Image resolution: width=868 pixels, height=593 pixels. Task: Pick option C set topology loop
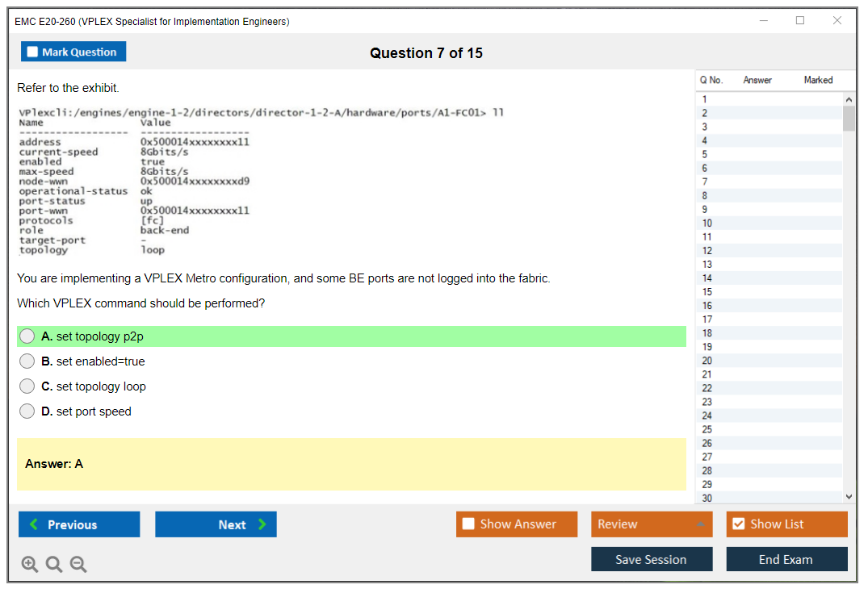[x=27, y=386]
